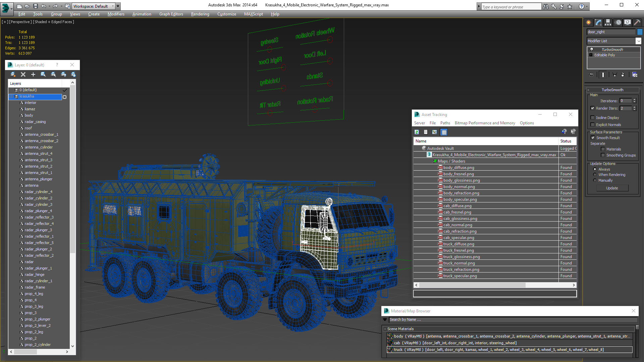Toggle TurboSmooth lightbulb in modifier stack

592,49
